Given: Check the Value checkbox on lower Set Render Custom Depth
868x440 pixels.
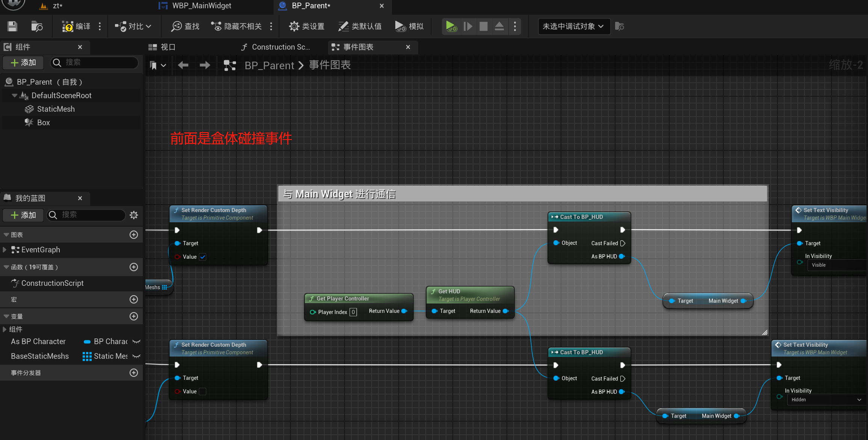Looking at the screenshot, I should click(203, 391).
